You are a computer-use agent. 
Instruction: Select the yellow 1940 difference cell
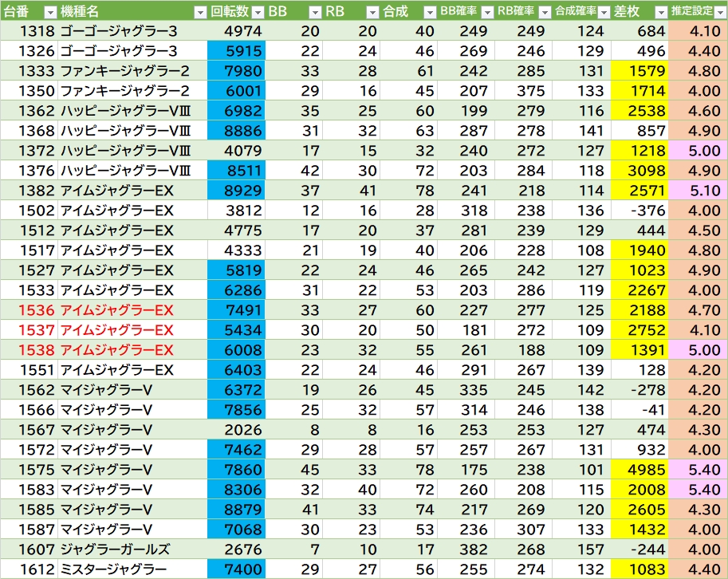click(639, 250)
